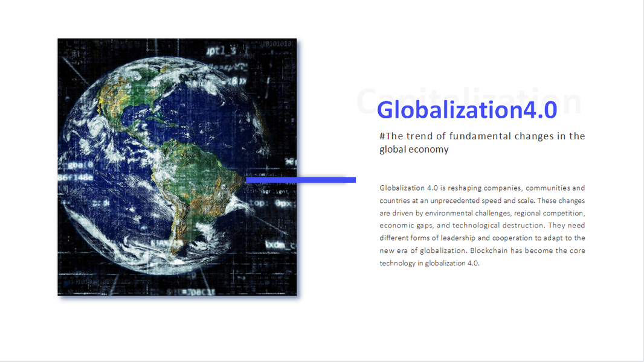
Task: Click the subtitle starting "#The trend of fundamental"
Action: coord(482,142)
